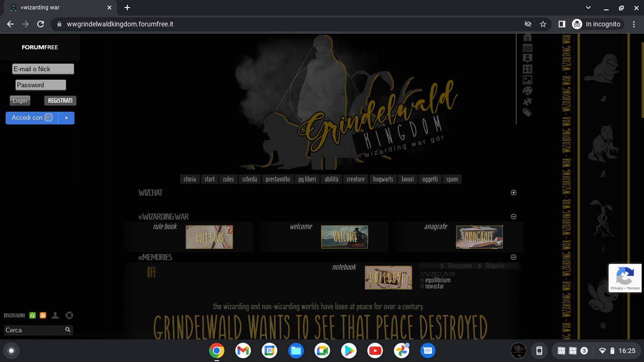
Task: Open Gmail from the shelf
Action: (243, 351)
